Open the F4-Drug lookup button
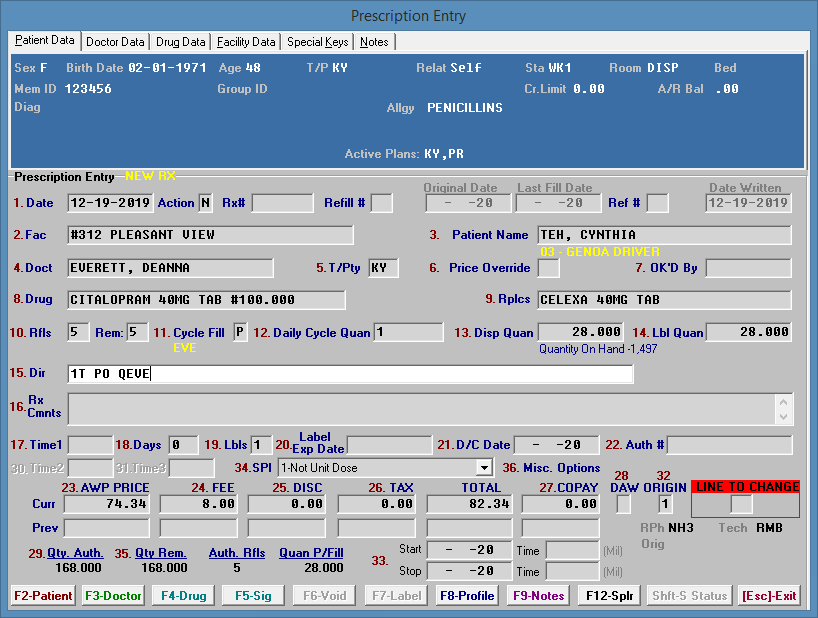 click(x=180, y=596)
